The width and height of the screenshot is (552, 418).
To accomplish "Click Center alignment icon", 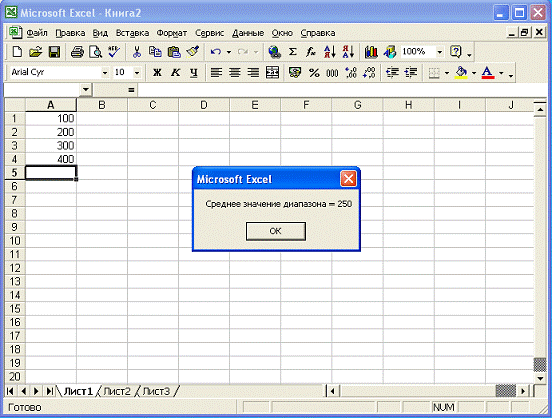I will tap(235, 73).
